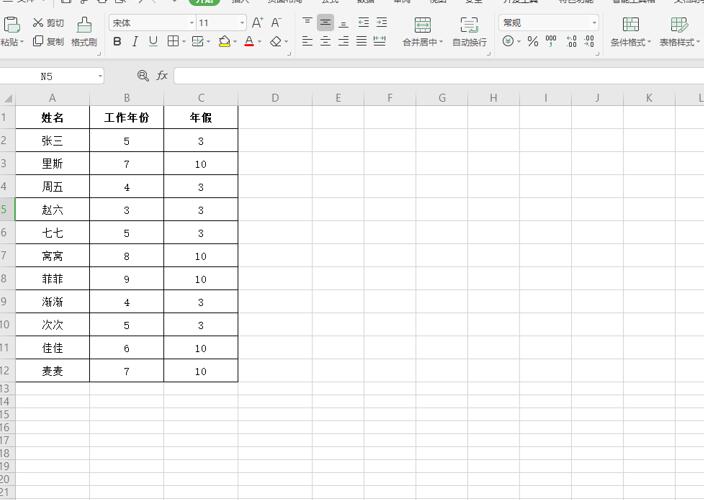The width and height of the screenshot is (704, 500).
Task: Apply currency format symbol
Action: 508,41
